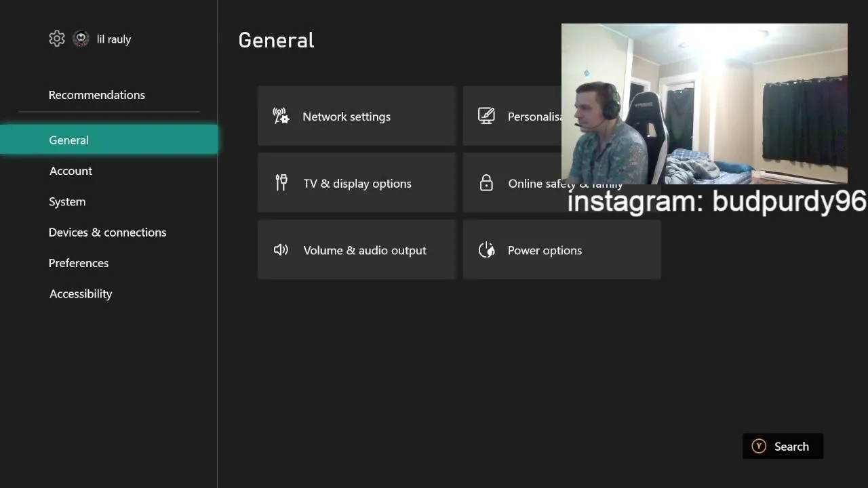Click the Search button
The image size is (868, 488).
pyautogui.click(x=783, y=446)
